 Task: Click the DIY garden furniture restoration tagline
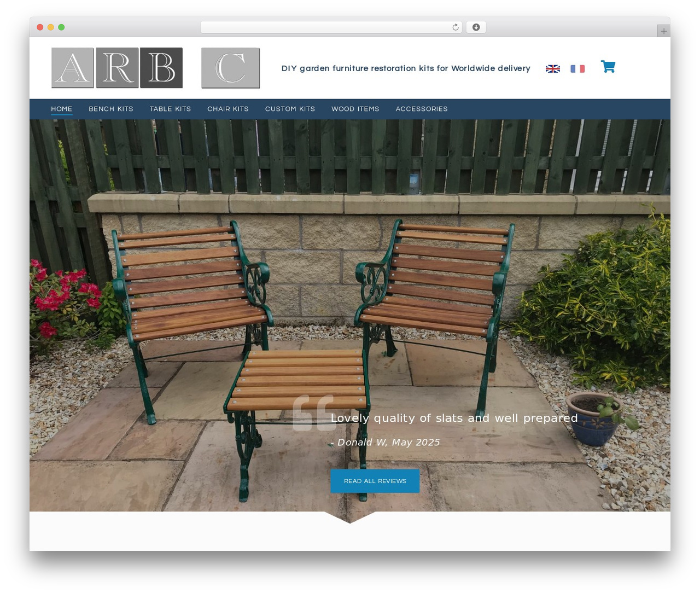click(x=406, y=68)
